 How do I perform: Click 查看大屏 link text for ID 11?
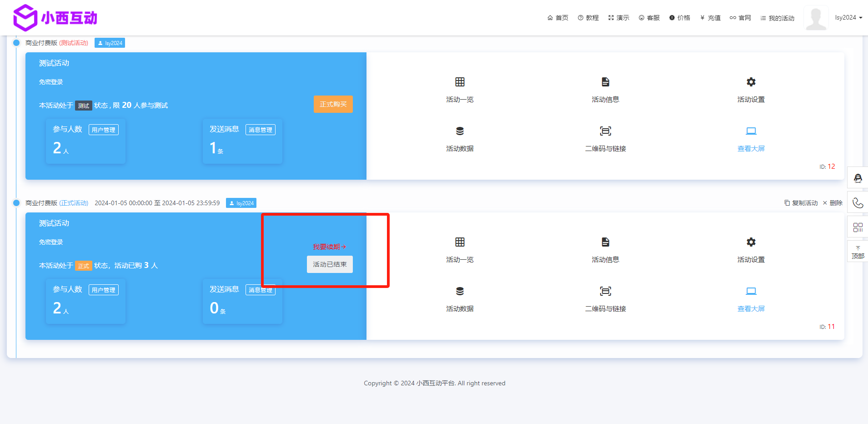751,309
